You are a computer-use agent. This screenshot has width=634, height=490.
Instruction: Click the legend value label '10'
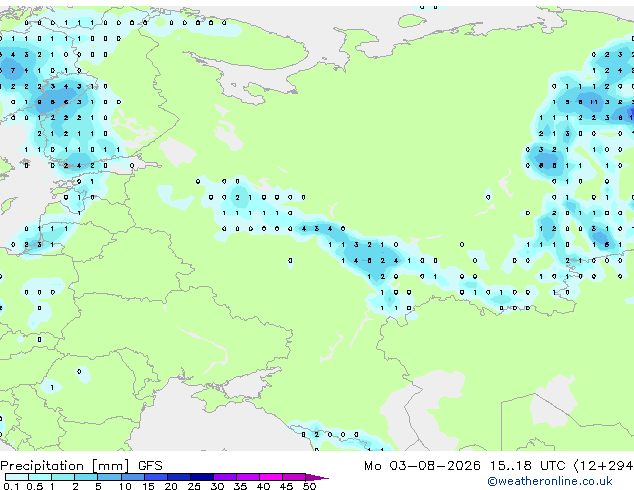125,486
